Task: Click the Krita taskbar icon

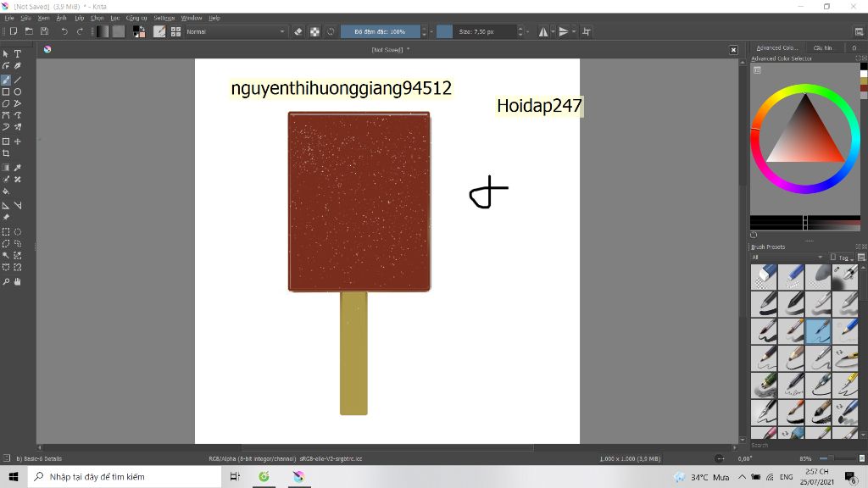Action: [299, 476]
